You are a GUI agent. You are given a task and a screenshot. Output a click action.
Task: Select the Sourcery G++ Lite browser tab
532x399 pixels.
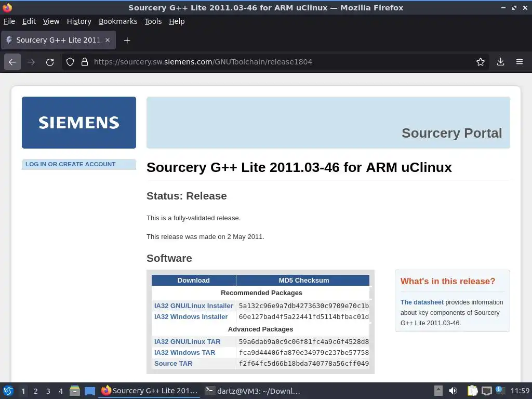[x=59, y=40]
